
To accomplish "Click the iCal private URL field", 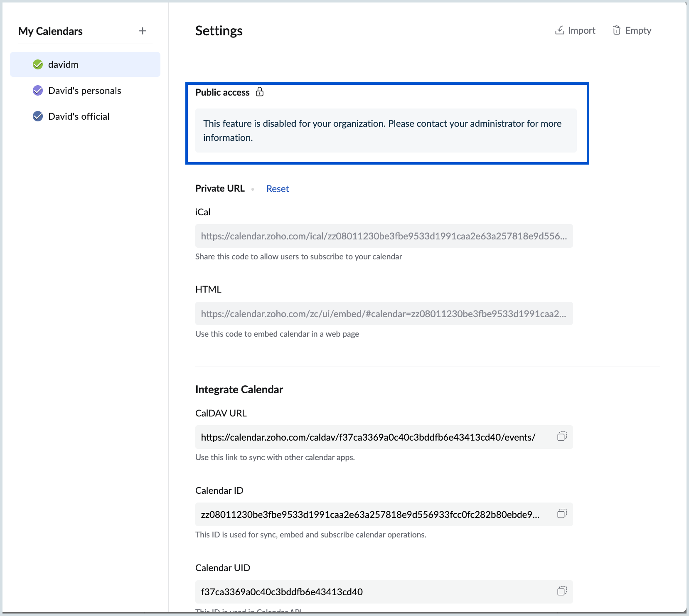I will point(384,236).
